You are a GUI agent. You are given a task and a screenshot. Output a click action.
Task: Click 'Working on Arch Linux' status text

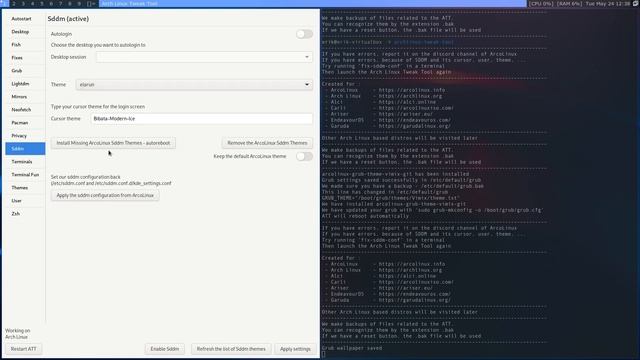pyautogui.click(x=18, y=334)
